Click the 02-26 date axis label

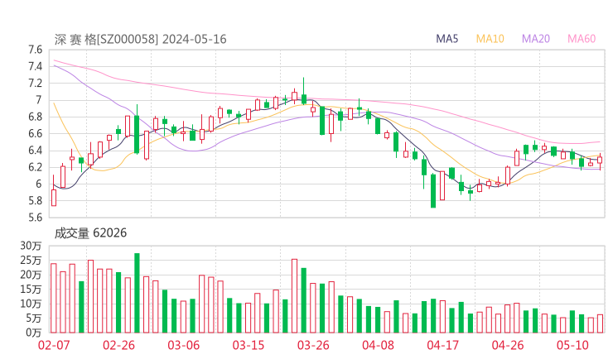pyautogui.click(x=118, y=345)
